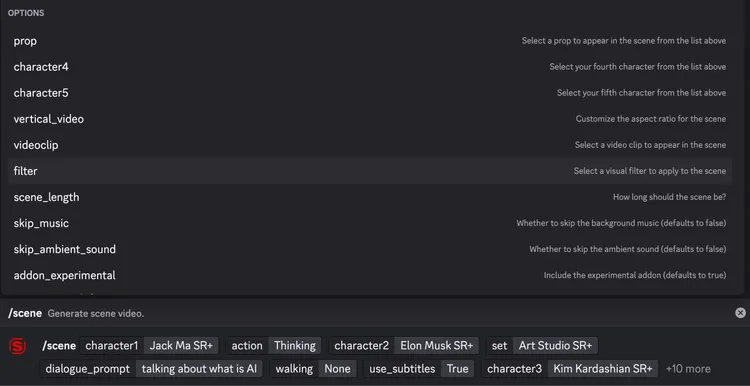Pick the character5 option
750x386 pixels.
(370, 93)
